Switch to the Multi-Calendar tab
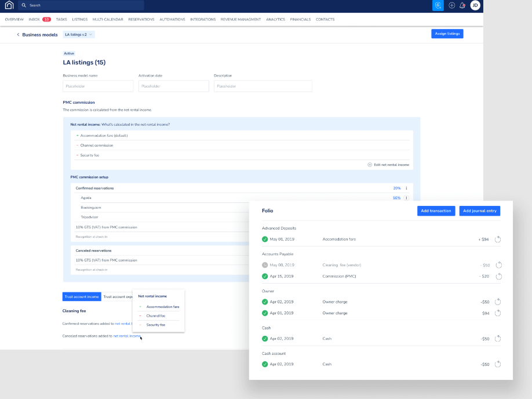 (107, 19)
